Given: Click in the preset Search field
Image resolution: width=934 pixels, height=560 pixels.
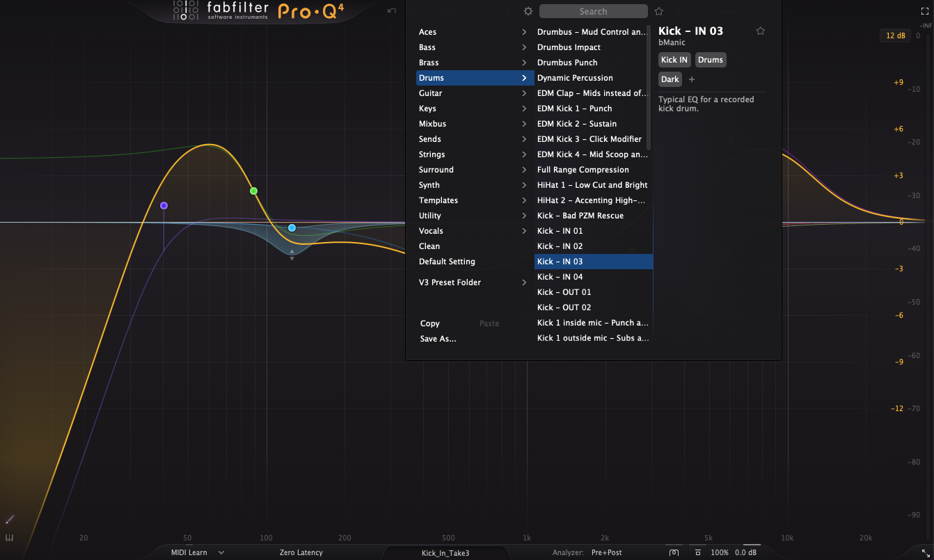Looking at the screenshot, I should (x=593, y=12).
